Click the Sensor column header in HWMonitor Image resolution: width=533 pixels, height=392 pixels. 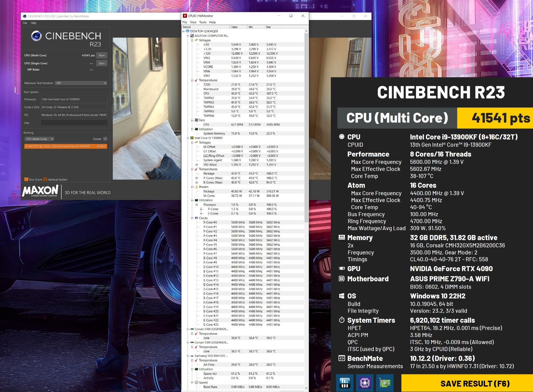[x=206, y=27]
